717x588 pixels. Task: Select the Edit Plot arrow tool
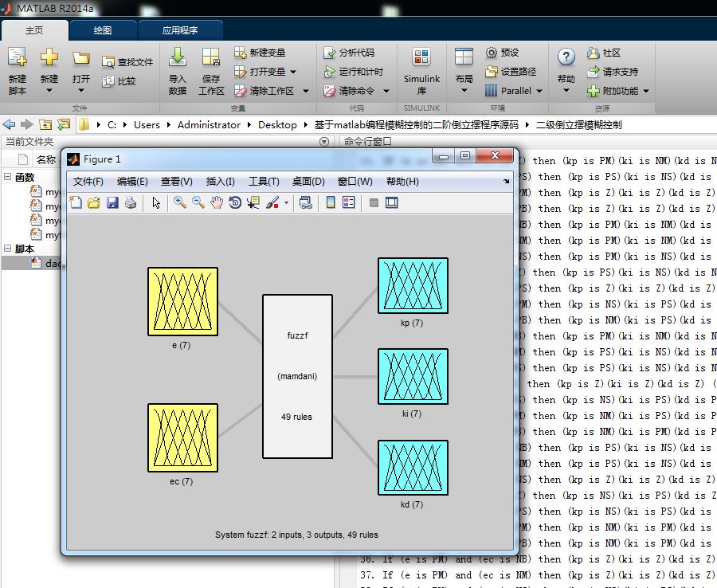tap(156, 202)
